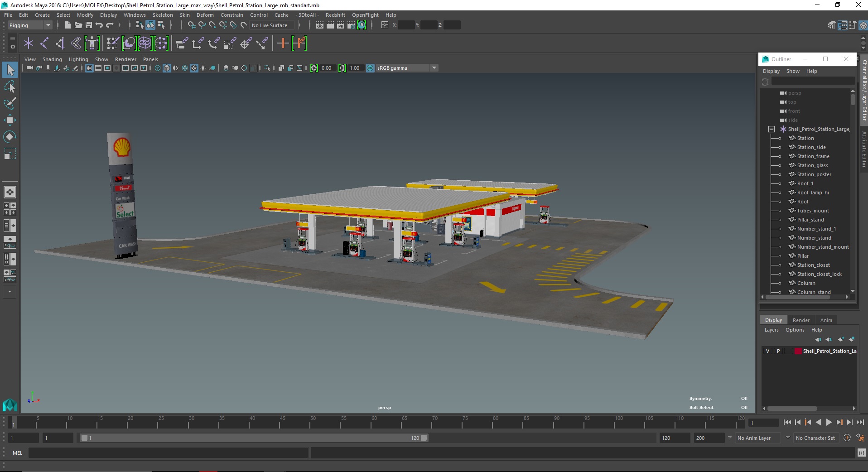Toggle the P playback box on the layer
The width and height of the screenshot is (868, 472).
(x=778, y=351)
